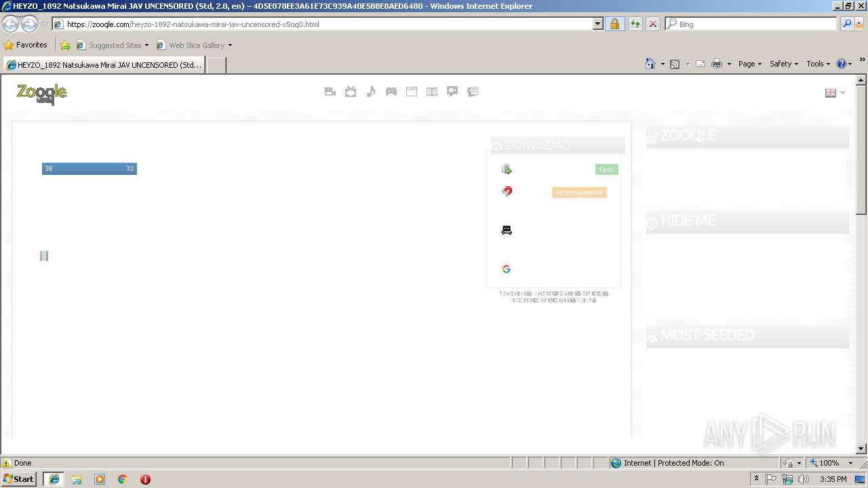
Task: Stop loading the page
Action: 652,24
